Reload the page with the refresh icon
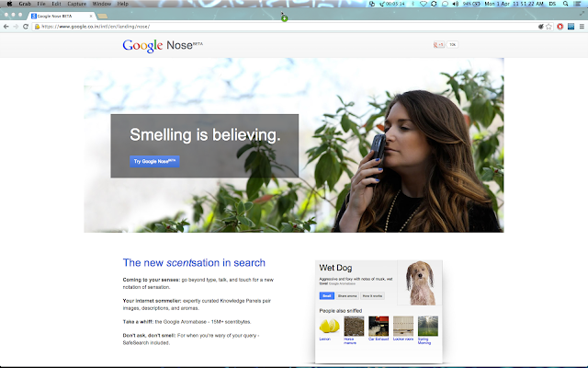This screenshot has width=588, height=368. pyautogui.click(x=26, y=27)
